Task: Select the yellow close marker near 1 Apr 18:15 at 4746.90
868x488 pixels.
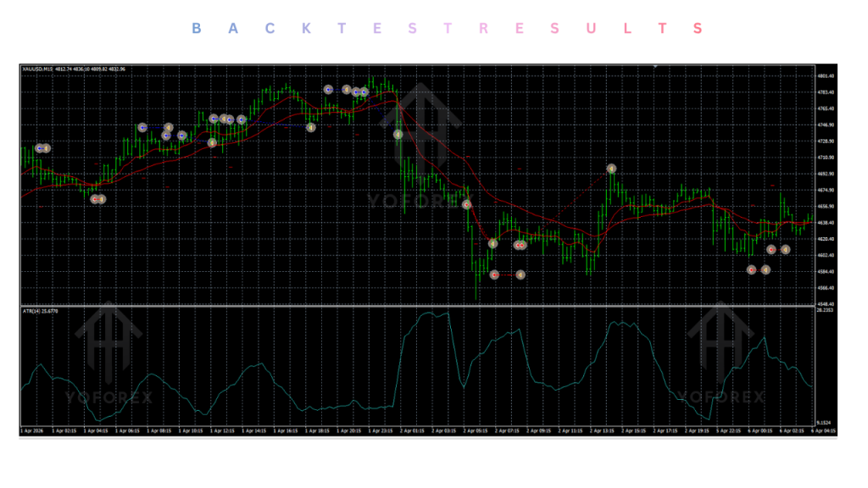Action: 311,128
